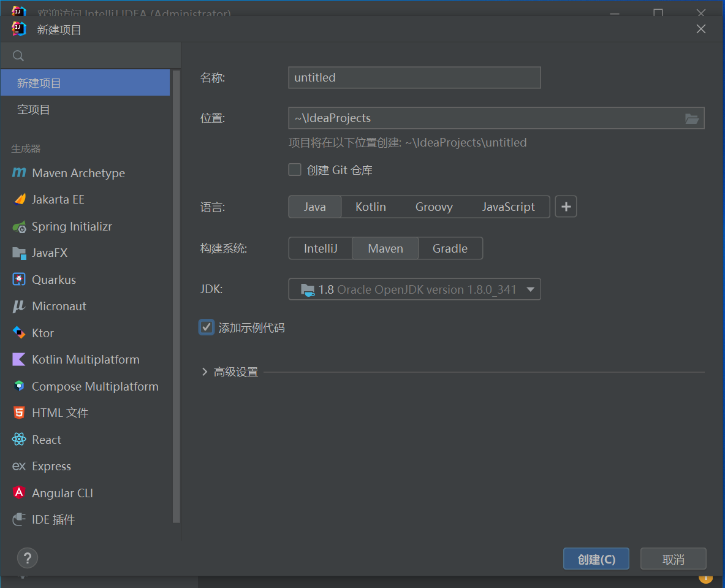The height and width of the screenshot is (588, 725).
Task: Enable the 创建 Git 仓库 checkbox
Action: click(x=295, y=170)
